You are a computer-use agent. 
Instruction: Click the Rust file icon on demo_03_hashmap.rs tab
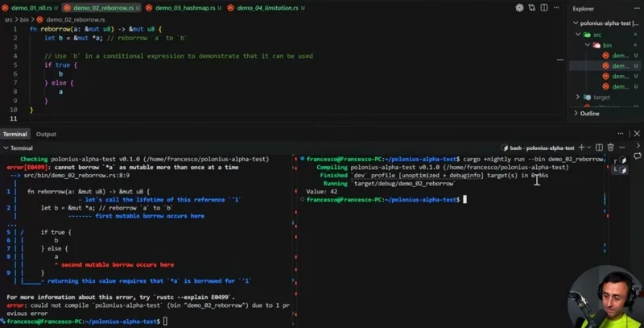pos(149,8)
